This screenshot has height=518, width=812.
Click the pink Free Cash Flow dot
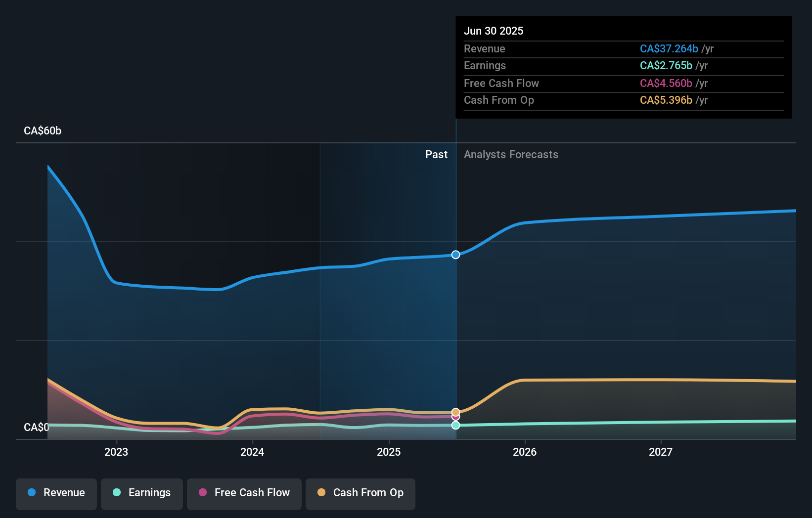point(203,492)
